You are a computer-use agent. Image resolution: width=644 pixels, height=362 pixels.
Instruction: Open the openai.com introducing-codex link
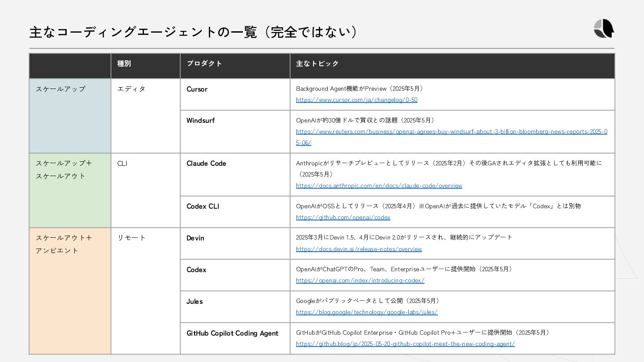360,281
